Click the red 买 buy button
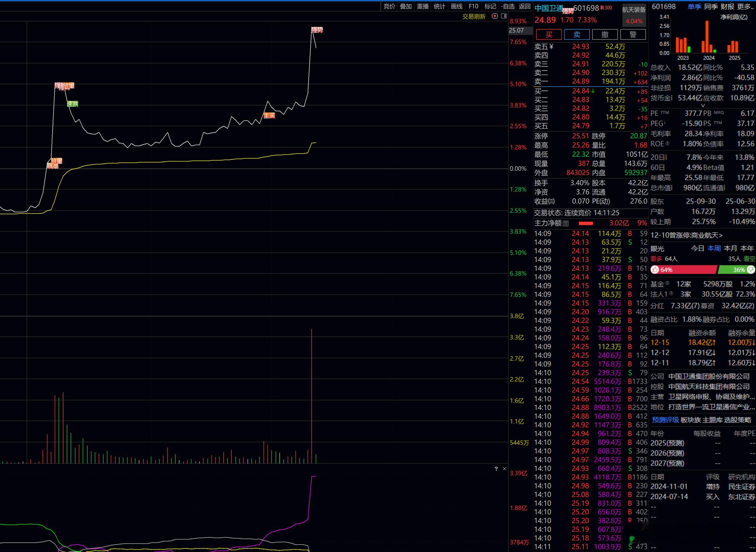Image resolution: width=756 pixels, height=552 pixels. (x=548, y=35)
